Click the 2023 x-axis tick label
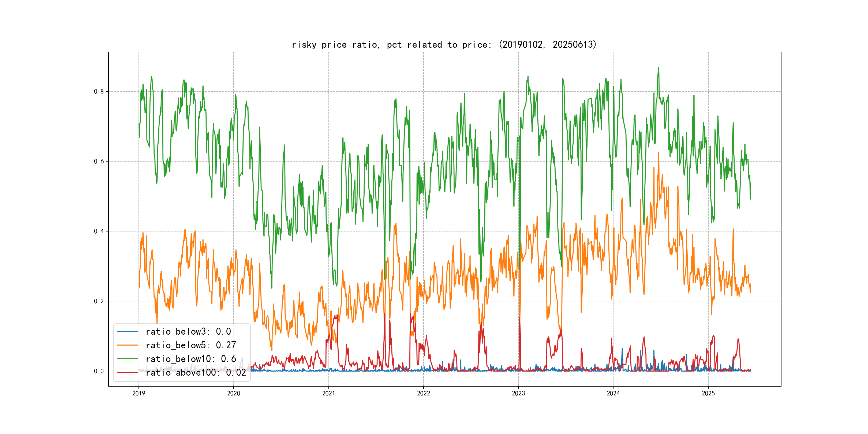Screen dimensions: 868x434 point(518,393)
